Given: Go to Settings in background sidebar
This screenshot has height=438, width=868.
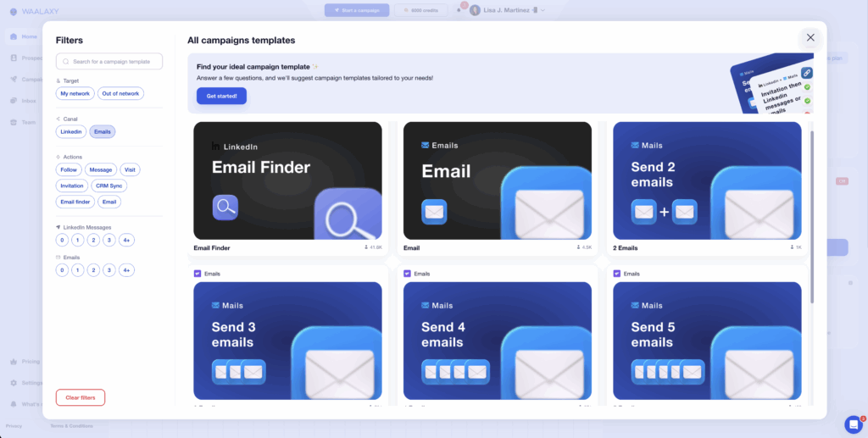Looking at the screenshot, I should pyautogui.click(x=26, y=383).
